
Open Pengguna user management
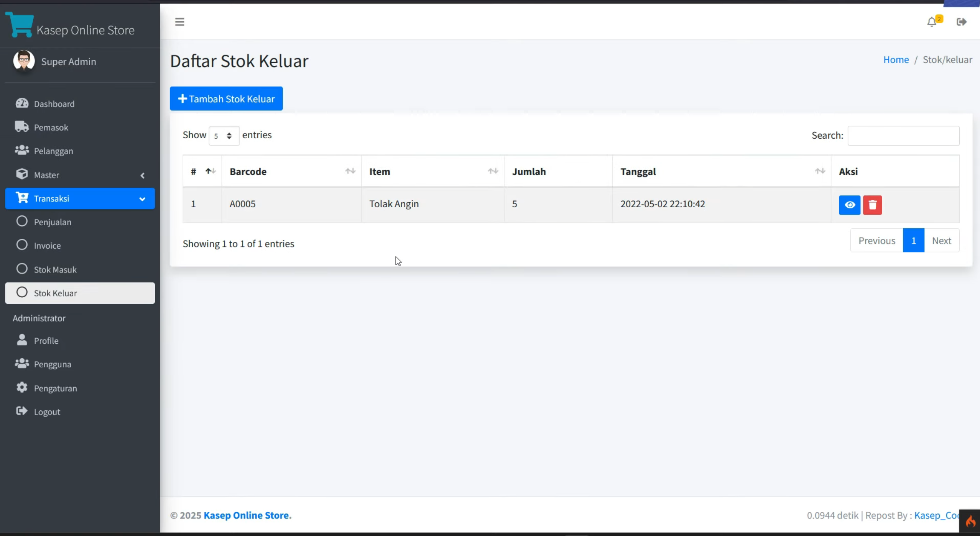(x=80, y=364)
